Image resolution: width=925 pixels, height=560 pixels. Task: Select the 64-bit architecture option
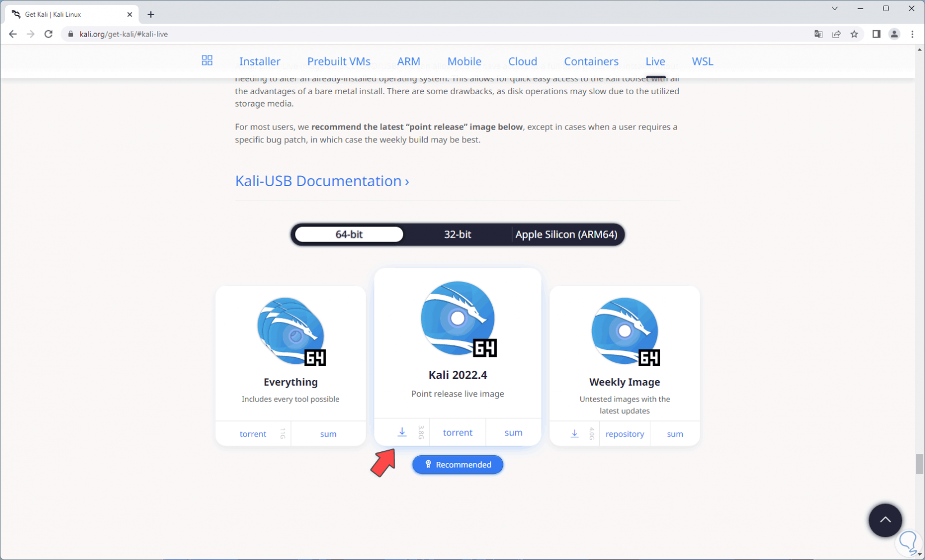349,234
